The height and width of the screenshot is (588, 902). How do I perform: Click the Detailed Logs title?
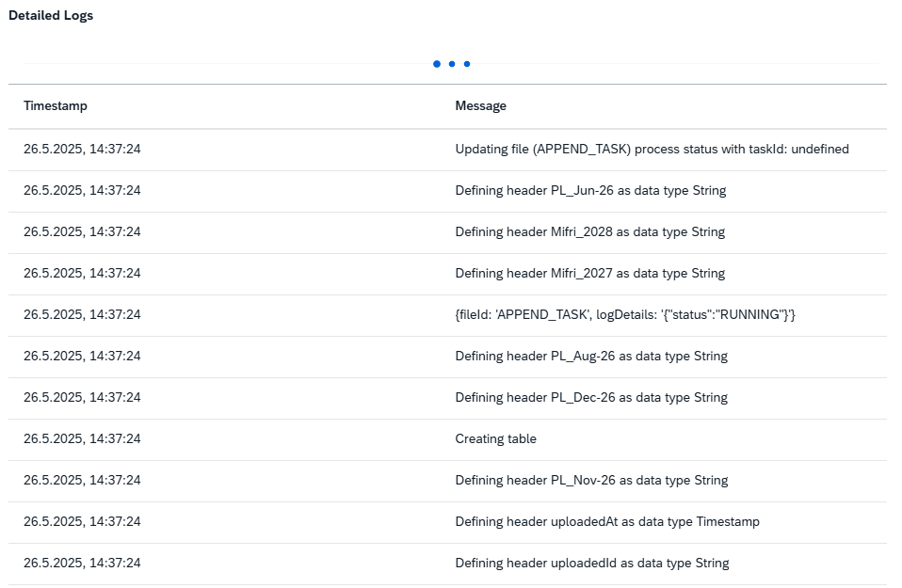click(51, 16)
